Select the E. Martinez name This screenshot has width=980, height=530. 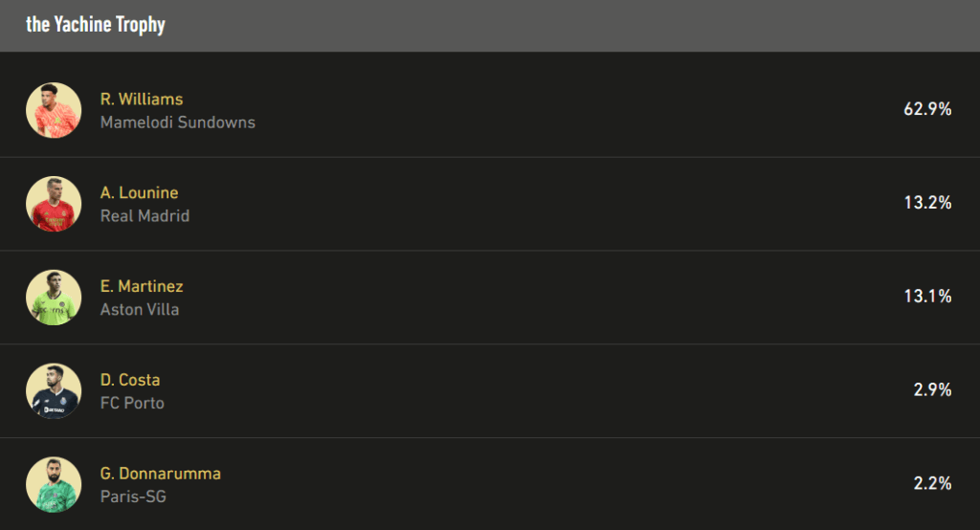[142, 287]
